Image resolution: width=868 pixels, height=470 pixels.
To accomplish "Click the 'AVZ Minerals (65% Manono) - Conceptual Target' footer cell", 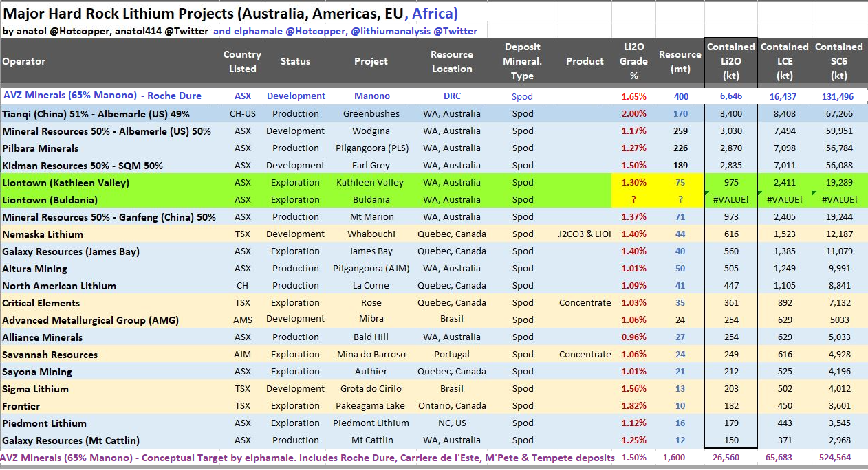I will click(307, 457).
